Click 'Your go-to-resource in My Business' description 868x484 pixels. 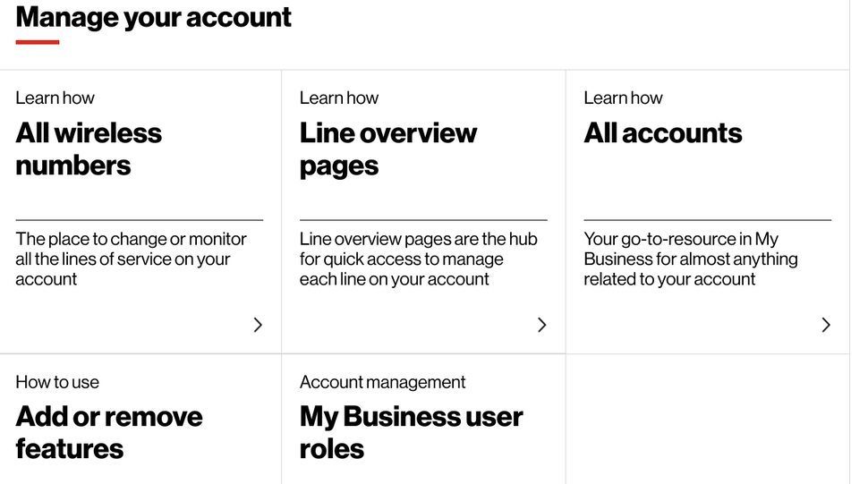tap(690, 259)
